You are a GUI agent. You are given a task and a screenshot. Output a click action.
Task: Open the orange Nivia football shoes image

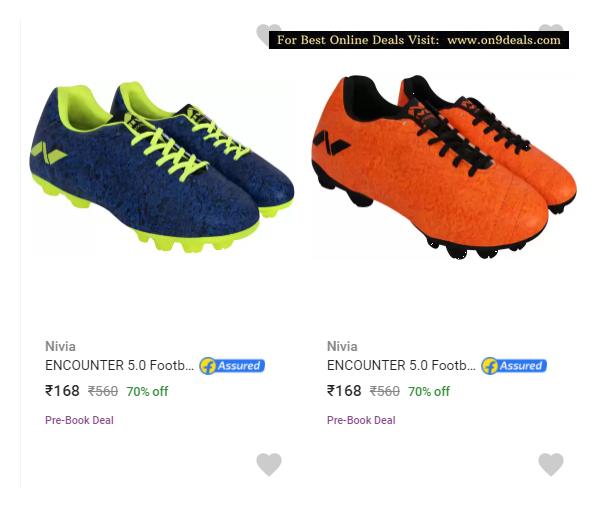(444, 166)
